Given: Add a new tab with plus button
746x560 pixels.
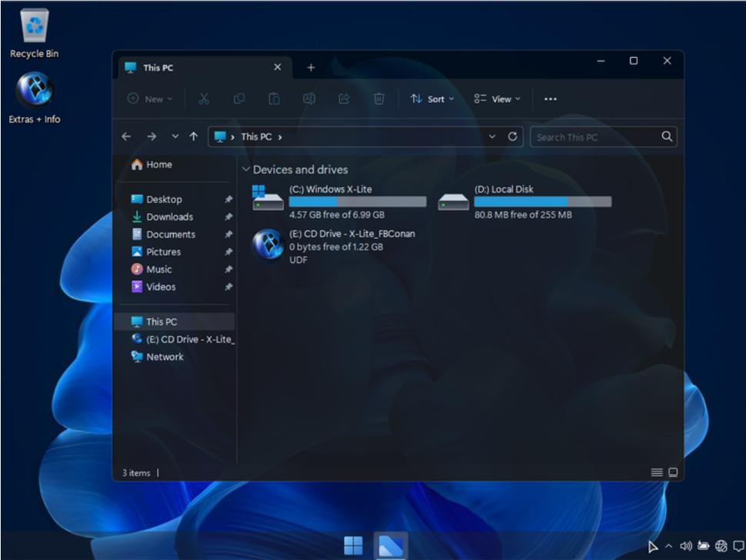Looking at the screenshot, I should pyautogui.click(x=311, y=68).
